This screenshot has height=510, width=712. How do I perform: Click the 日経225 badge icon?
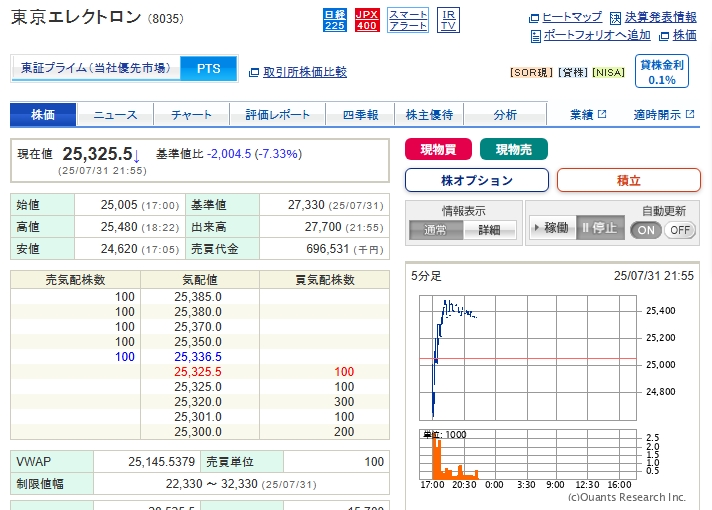coord(335,20)
